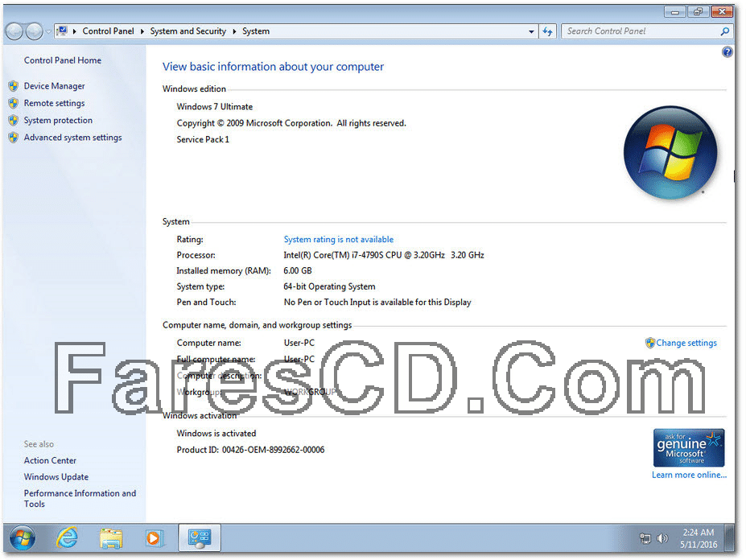Select System and Security breadcrumb
Screen dimensions: 746x560
point(188,31)
